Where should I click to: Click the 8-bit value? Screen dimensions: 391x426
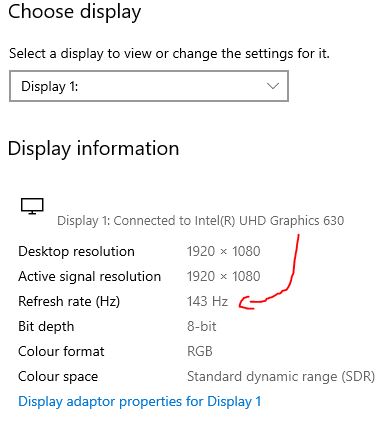point(201,326)
